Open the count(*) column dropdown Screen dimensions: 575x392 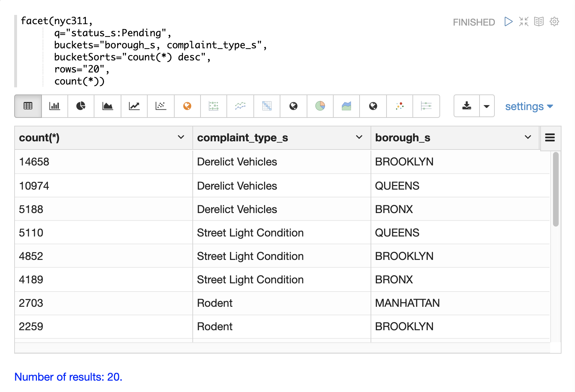(x=181, y=137)
